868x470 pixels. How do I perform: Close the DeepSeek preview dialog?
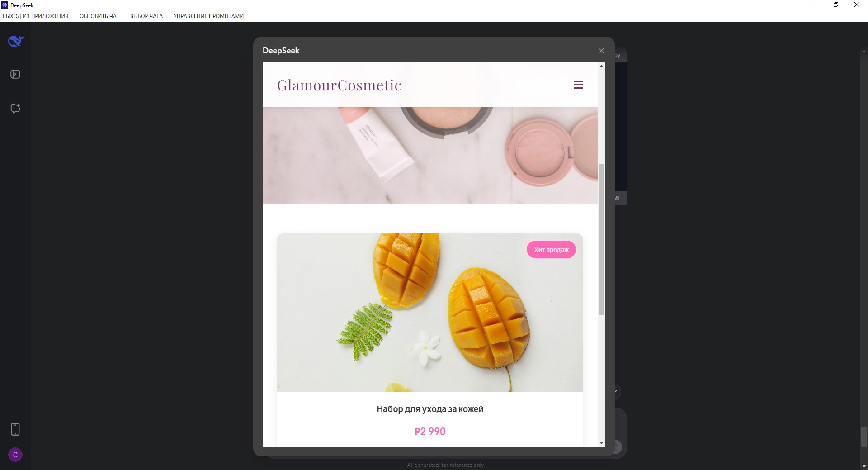coord(601,51)
